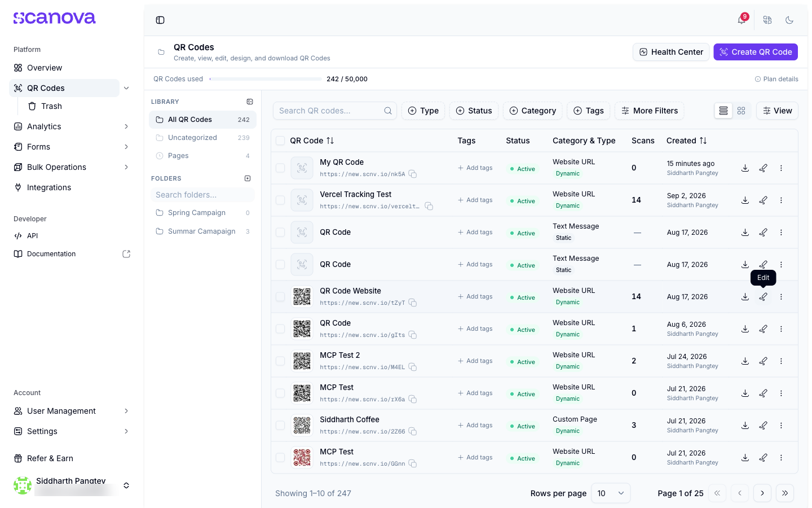Download the My QR Code row

coord(745,168)
